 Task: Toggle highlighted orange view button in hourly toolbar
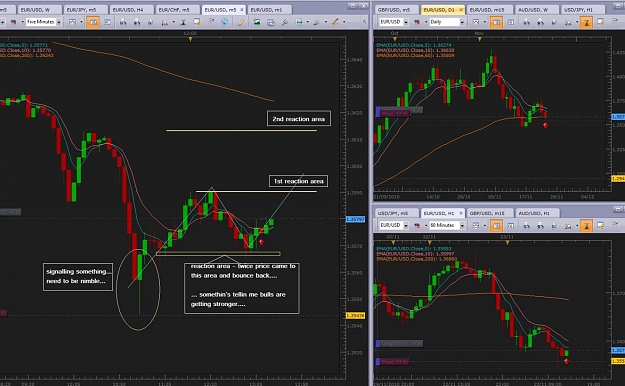point(496,225)
